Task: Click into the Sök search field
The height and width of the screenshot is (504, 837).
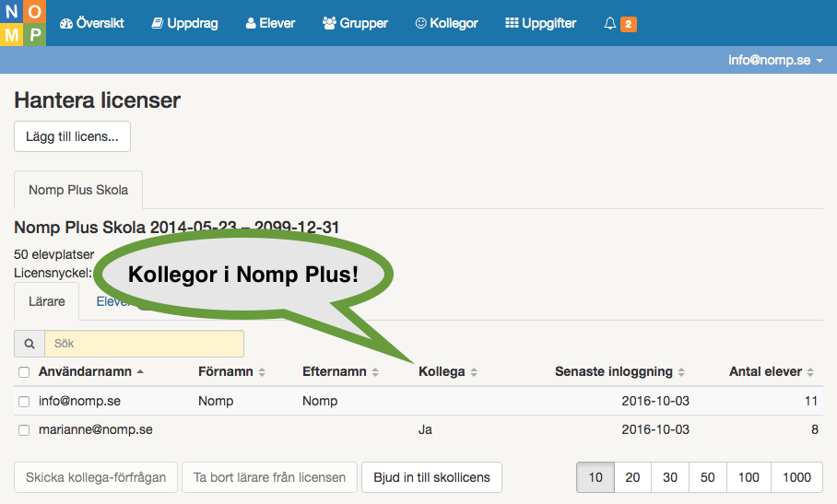Action: point(144,344)
